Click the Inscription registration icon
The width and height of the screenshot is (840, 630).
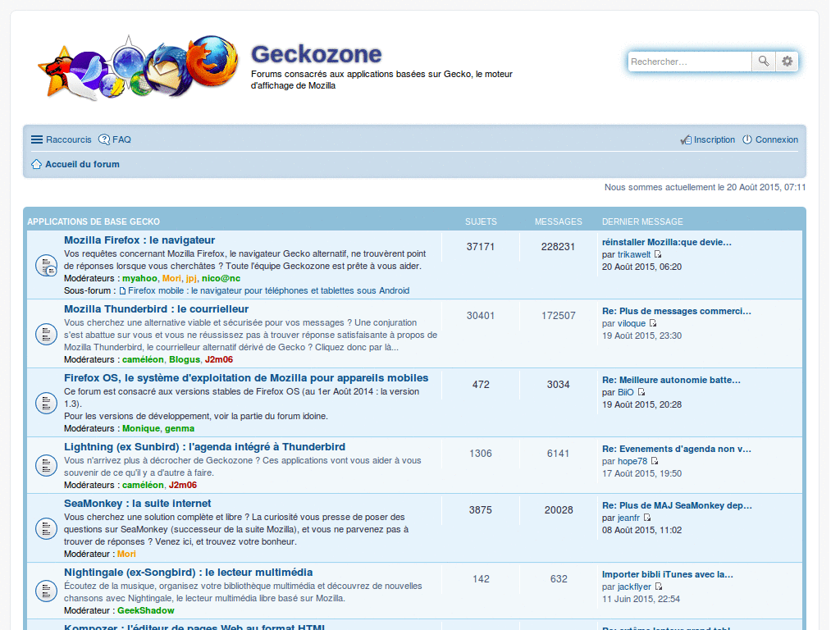[686, 139]
